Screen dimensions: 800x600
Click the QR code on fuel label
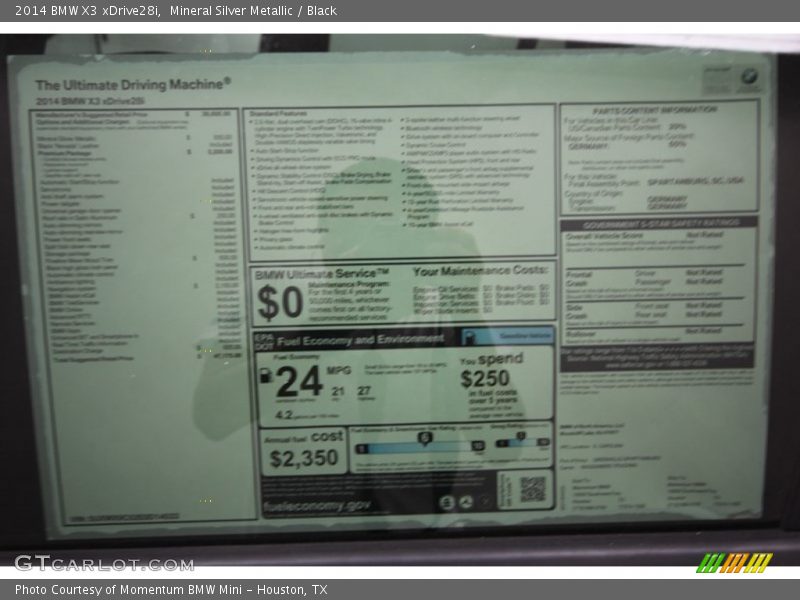[x=533, y=489]
